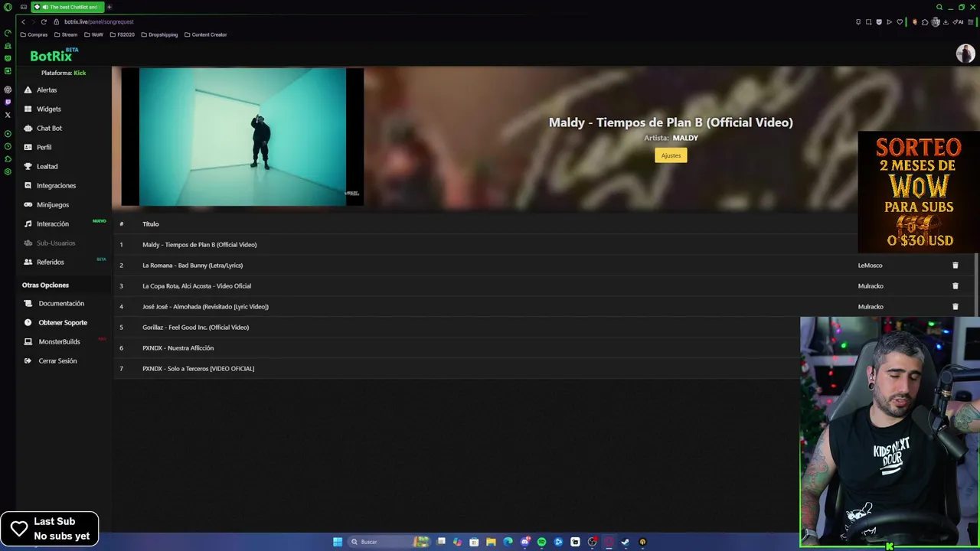Viewport: 980px width, 551px height.
Task: Click the browser back arrow
Action: 23,21
